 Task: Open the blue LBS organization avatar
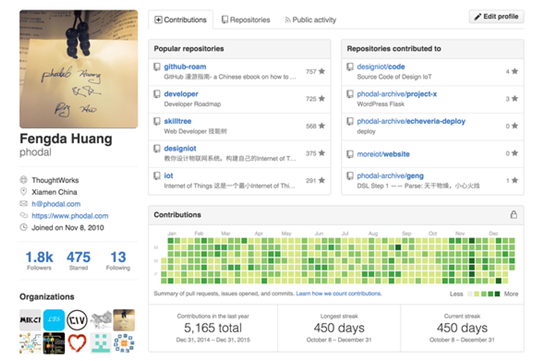(54, 320)
